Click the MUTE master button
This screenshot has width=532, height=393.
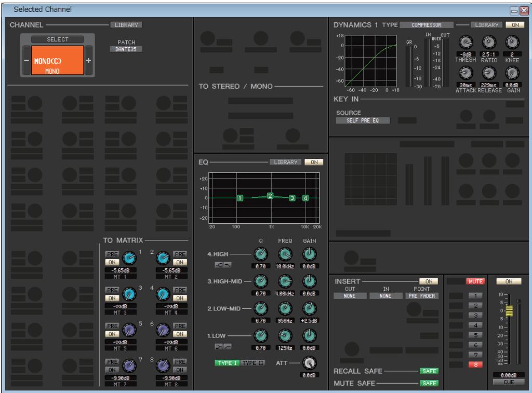[475, 281]
